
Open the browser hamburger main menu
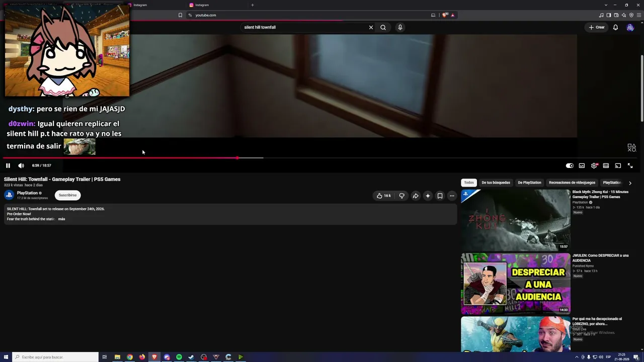tap(639, 15)
